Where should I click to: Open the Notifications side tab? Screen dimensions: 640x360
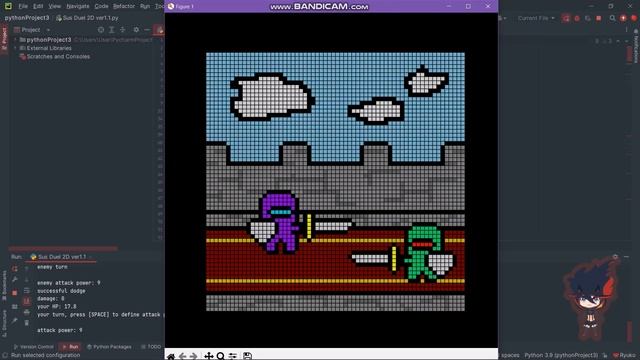636,46
